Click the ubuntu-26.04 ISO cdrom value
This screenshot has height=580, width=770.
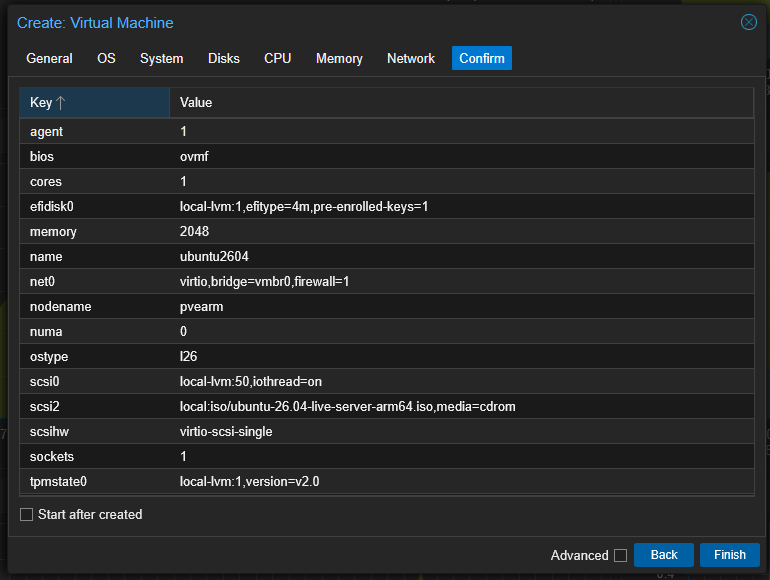[x=348, y=407]
